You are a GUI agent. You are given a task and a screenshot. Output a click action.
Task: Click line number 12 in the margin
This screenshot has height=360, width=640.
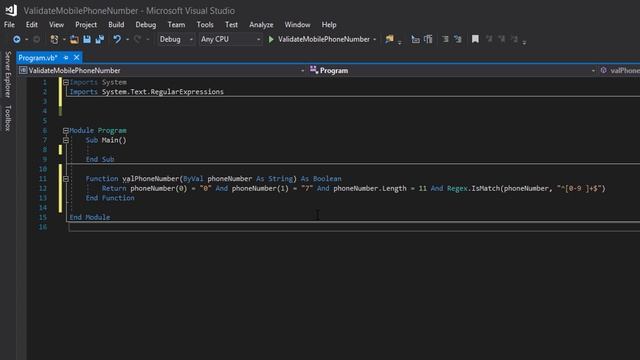(x=43, y=188)
